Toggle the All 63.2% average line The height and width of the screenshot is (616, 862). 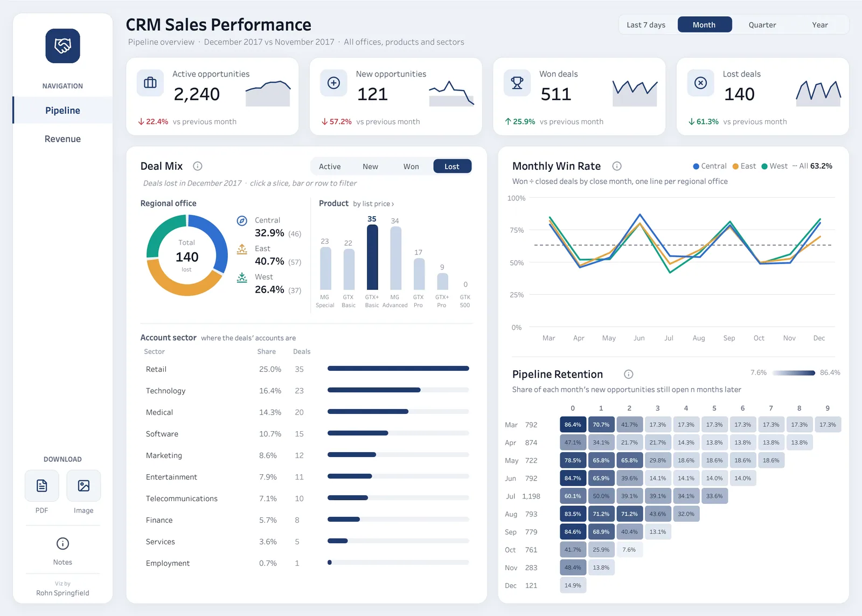pos(812,166)
